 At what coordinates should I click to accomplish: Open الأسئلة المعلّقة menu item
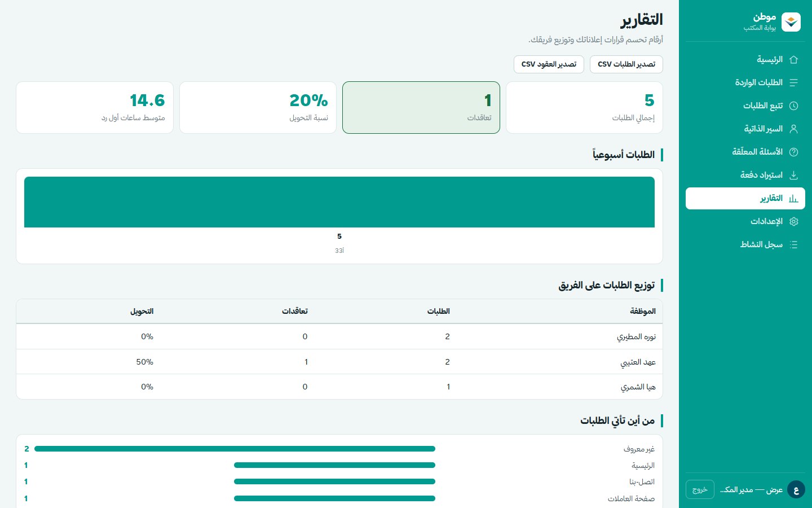[x=745, y=152]
